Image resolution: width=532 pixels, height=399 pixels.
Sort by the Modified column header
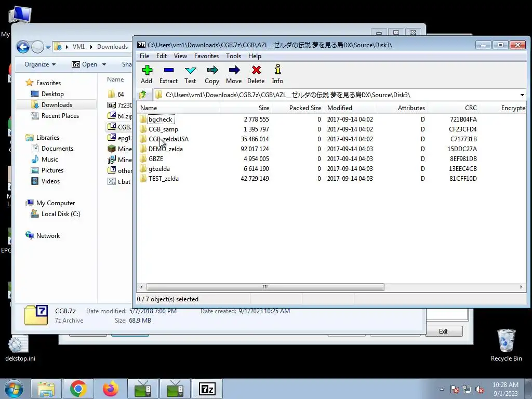click(x=350, y=108)
